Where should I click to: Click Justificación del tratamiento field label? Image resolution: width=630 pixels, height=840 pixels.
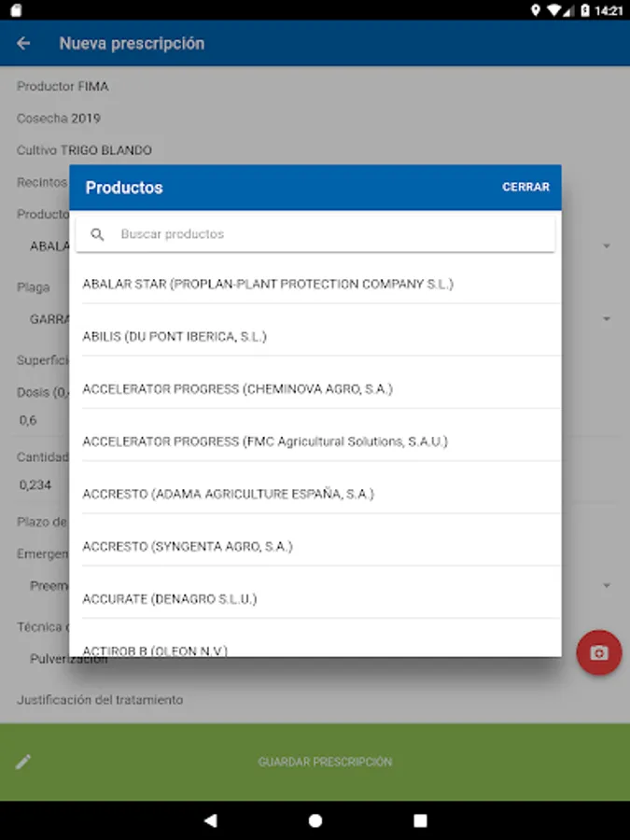pos(100,700)
